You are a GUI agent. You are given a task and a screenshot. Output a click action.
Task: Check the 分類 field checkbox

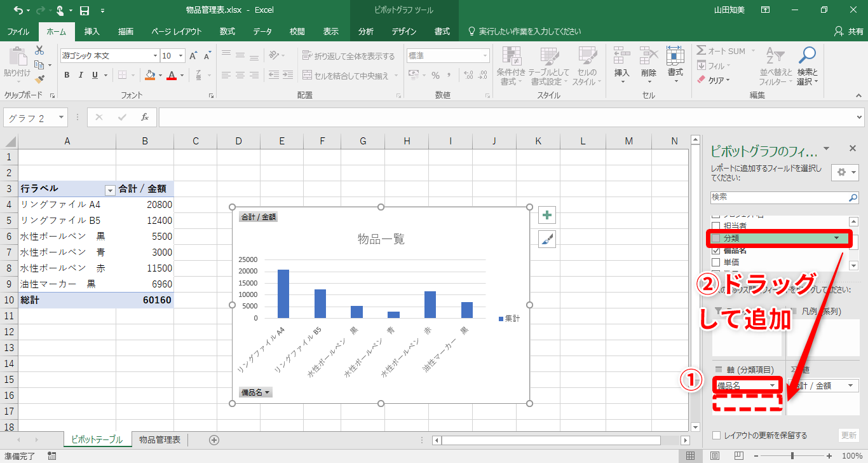click(716, 238)
